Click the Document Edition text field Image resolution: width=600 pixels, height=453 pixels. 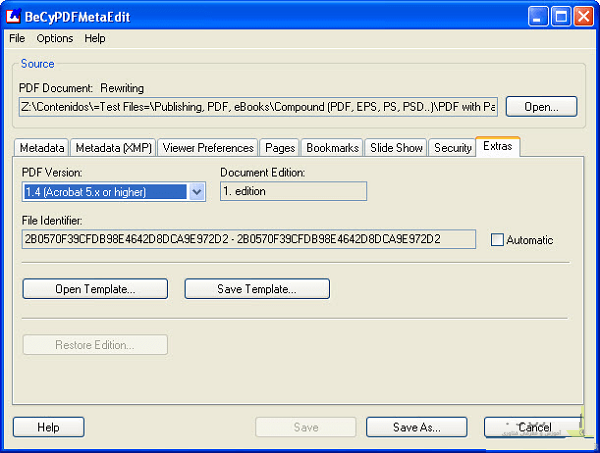[x=293, y=191]
